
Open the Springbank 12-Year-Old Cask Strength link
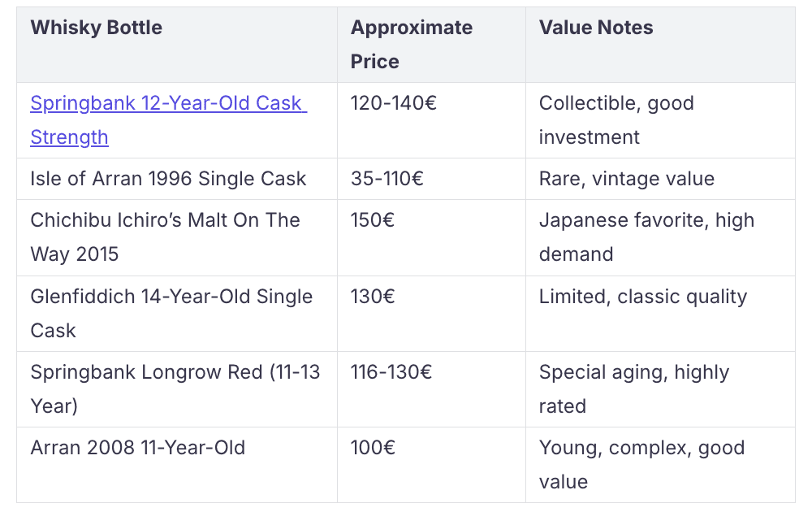point(168,120)
